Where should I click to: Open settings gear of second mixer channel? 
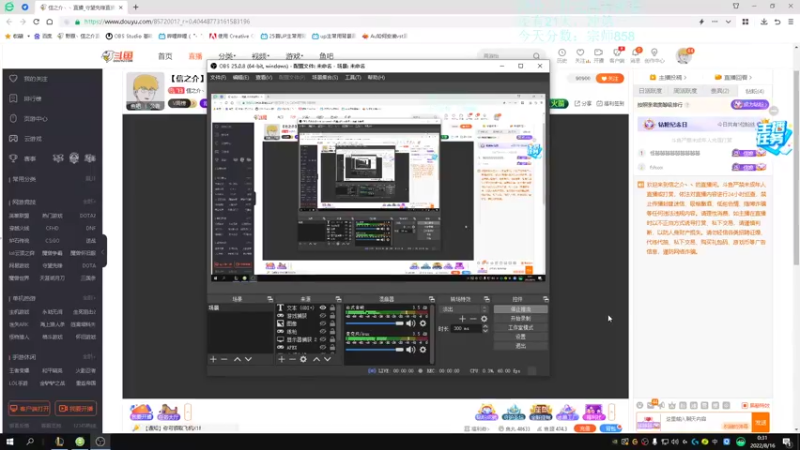422,349
